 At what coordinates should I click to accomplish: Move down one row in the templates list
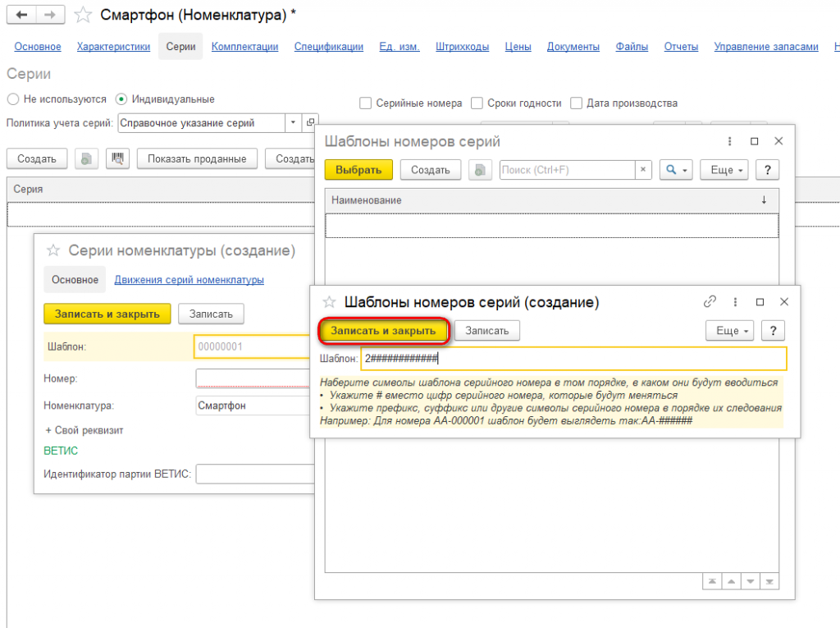pyautogui.click(x=751, y=581)
